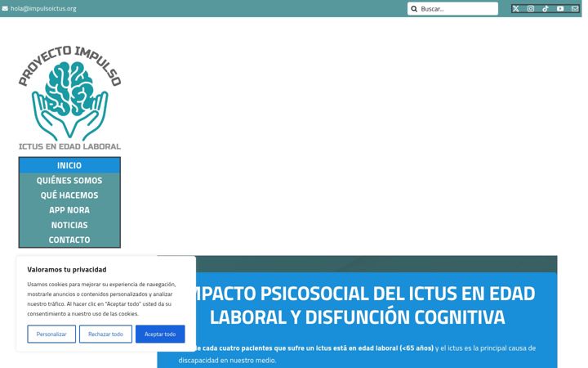Click the Aceptar todo button
The width and height of the screenshot is (588, 368).
pyautogui.click(x=160, y=334)
